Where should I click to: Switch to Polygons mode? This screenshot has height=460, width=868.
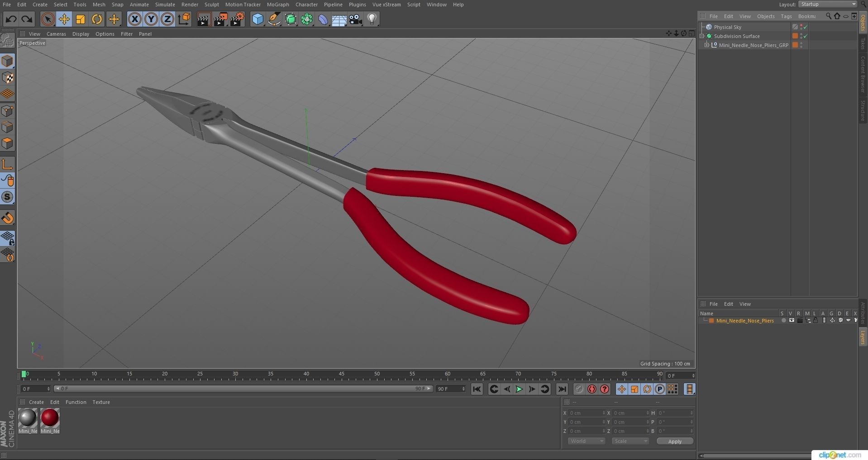8,144
